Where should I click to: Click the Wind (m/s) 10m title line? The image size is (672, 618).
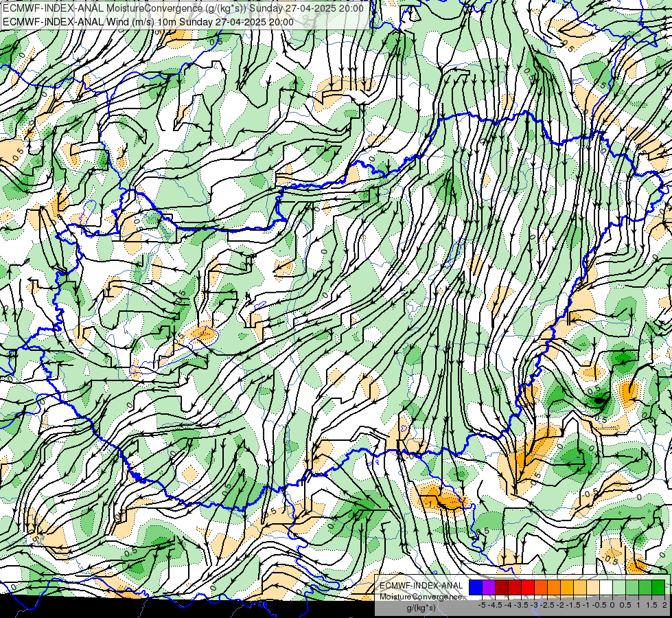148,22
